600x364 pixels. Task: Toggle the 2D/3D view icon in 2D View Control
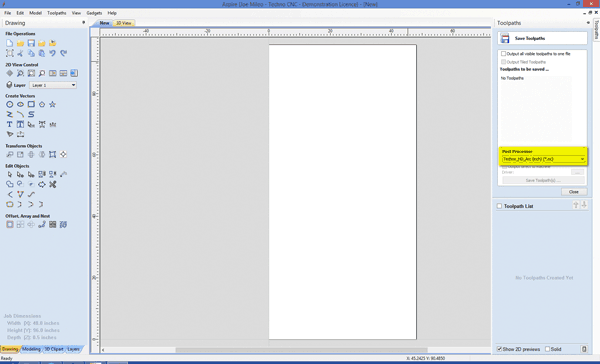point(74,73)
